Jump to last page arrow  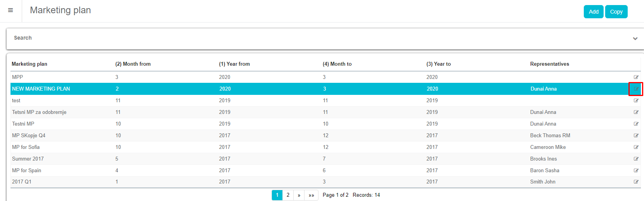point(311,195)
